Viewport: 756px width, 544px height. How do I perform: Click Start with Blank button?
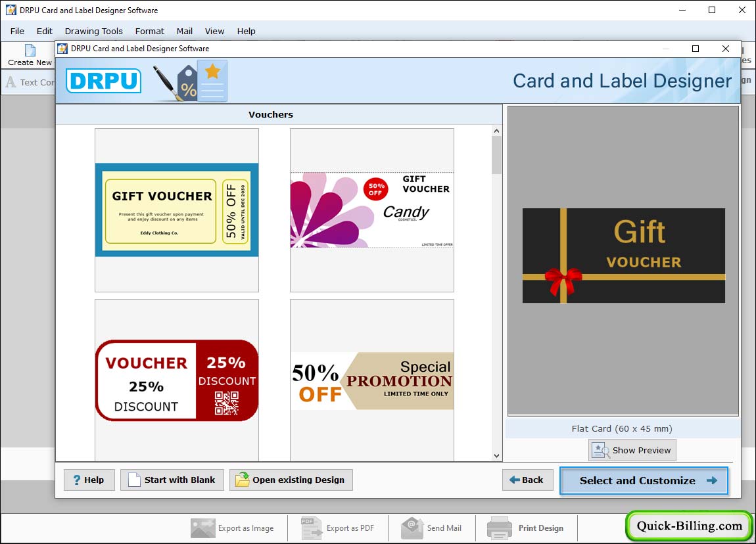click(172, 480)
